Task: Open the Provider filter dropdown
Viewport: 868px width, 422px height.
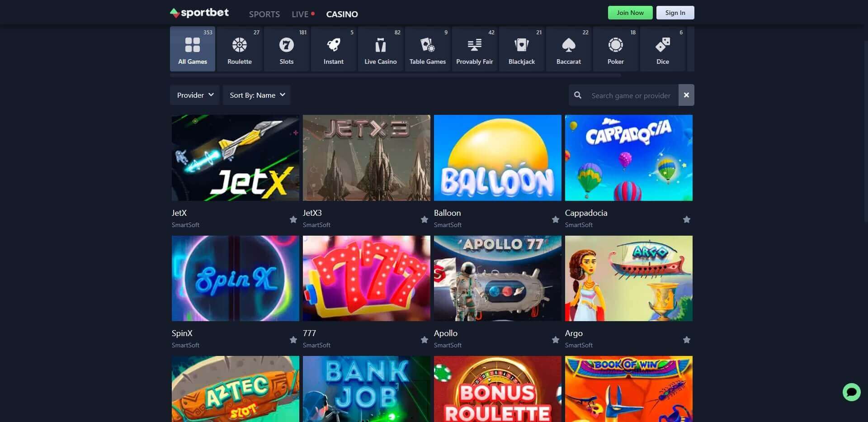Action: [195, 95]
